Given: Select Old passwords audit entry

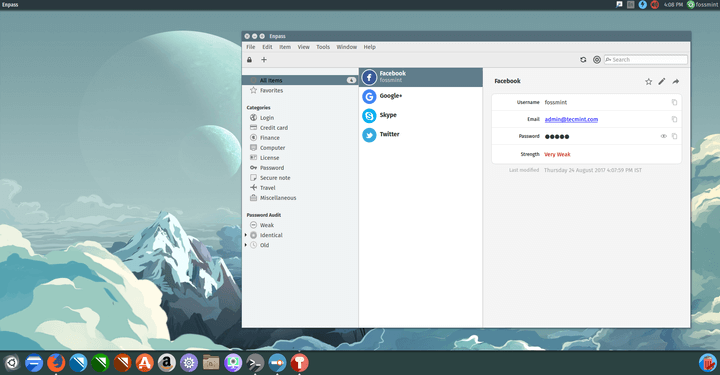Looking at the screenshot, I should [x=264, y=245].
